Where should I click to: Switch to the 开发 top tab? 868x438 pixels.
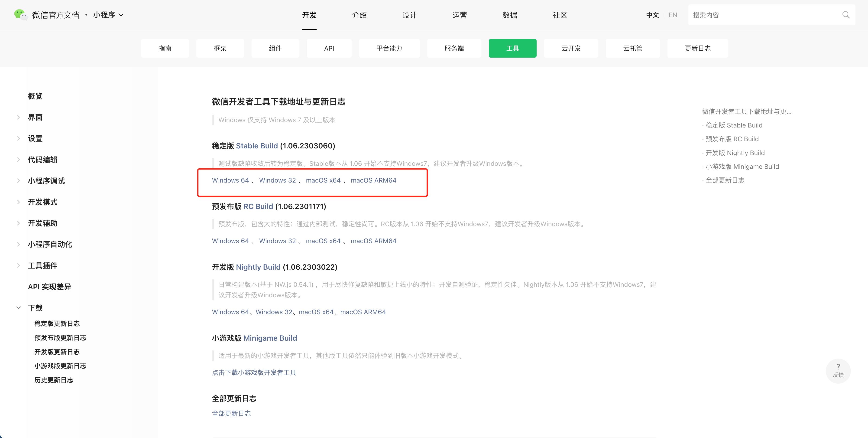pyautogui.click(x=309, y=15)
